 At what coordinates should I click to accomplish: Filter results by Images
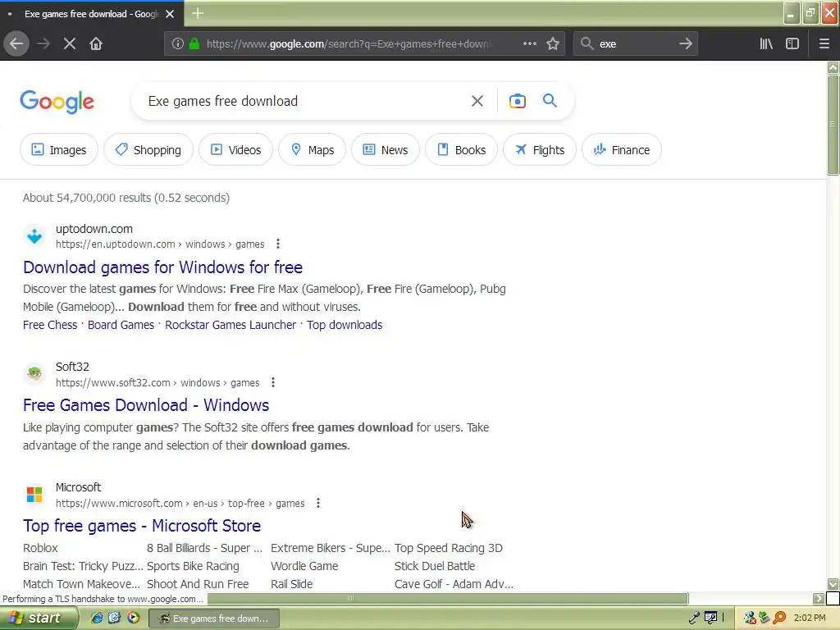coord(59,150)
